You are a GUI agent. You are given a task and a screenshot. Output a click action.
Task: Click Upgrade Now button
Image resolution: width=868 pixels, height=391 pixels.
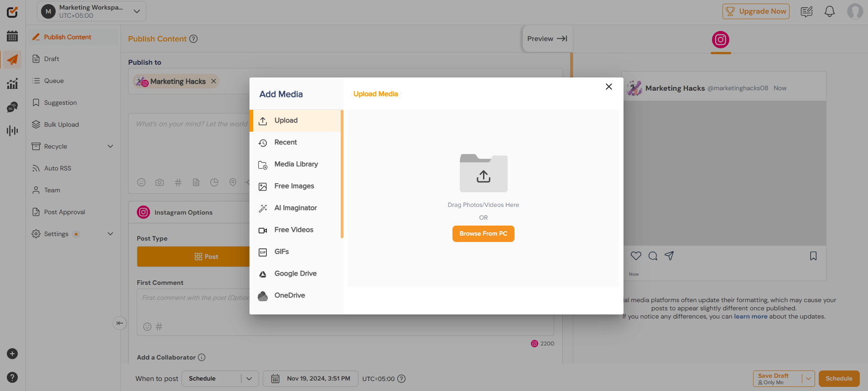tap(756, 11)
